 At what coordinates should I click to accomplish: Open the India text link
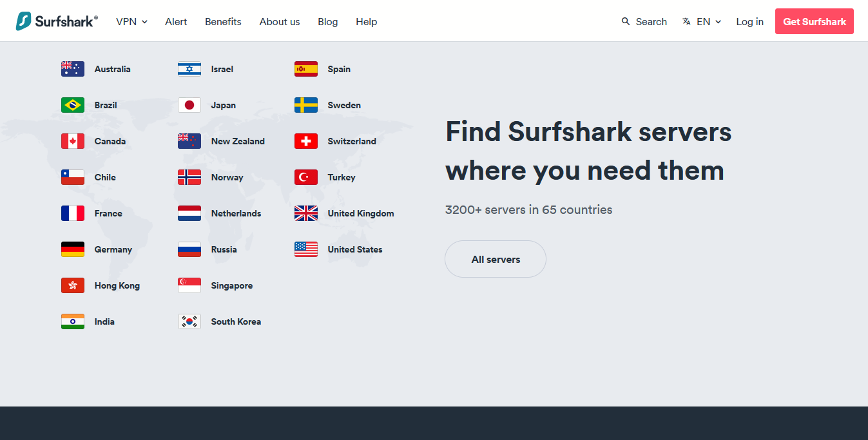104,321
